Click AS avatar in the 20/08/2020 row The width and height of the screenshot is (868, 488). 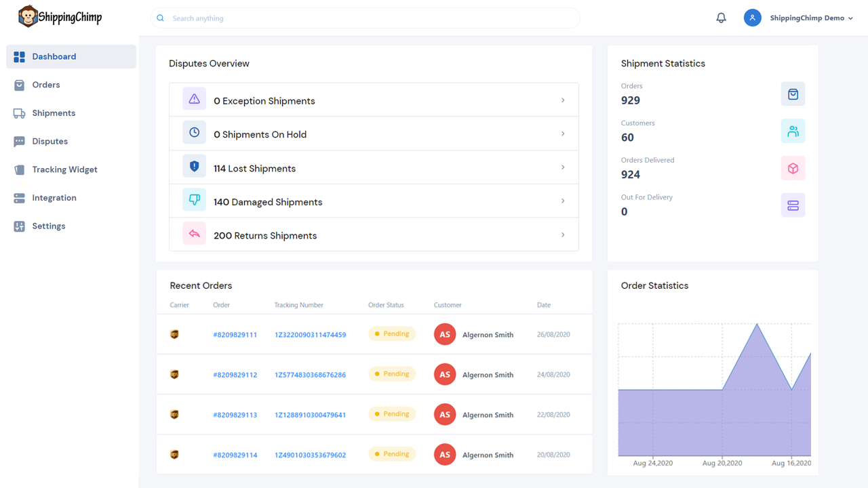click(x=445, y=454)
